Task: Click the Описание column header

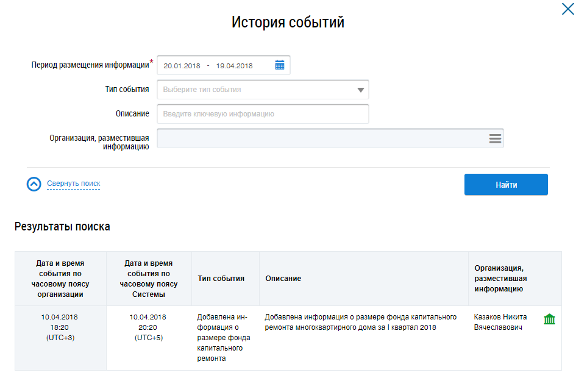Action: tap(283, 279)
